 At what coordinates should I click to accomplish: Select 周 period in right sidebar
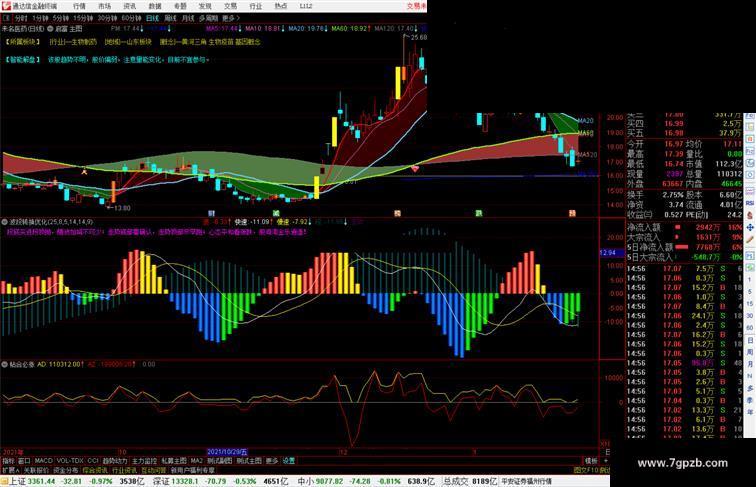pos(750,352)
